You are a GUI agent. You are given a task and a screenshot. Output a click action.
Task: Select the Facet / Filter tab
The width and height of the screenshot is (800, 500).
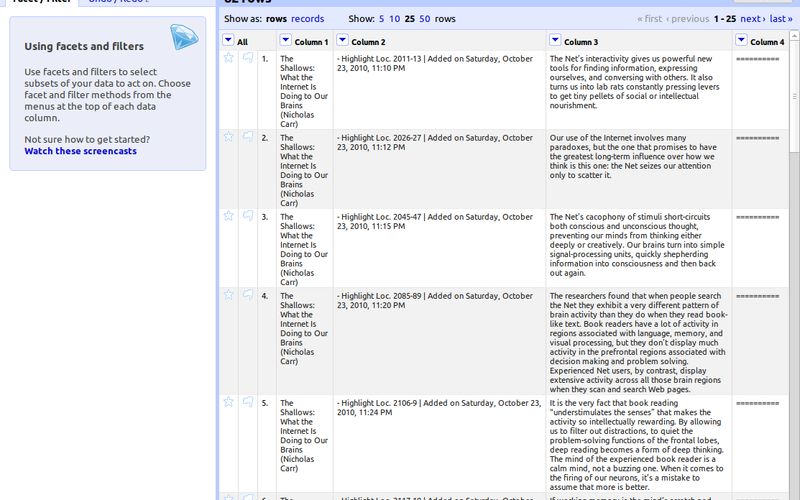[x=42, y=2]
